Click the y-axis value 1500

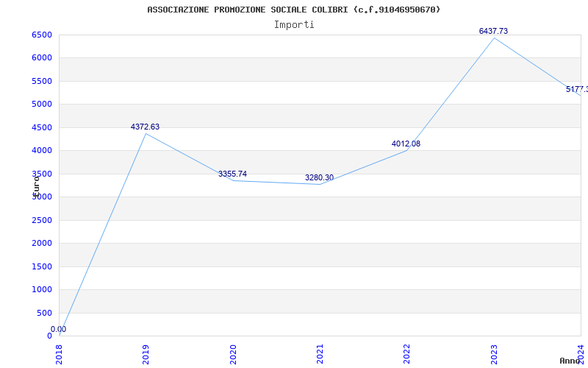coord(42,266)
